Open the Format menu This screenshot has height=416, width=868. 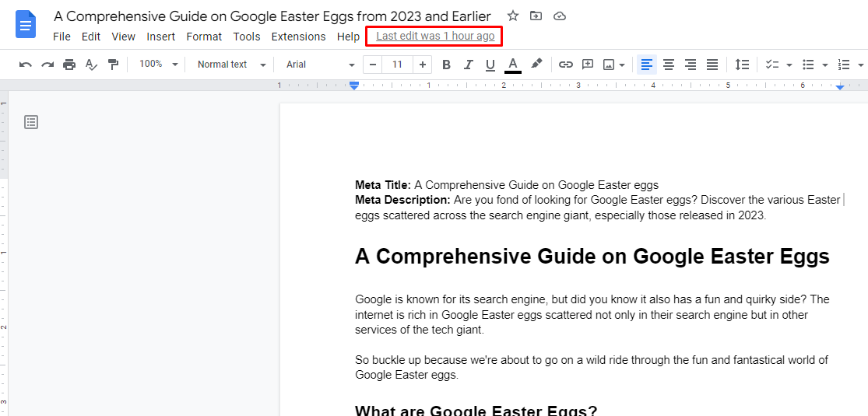[x=204, y=37]
